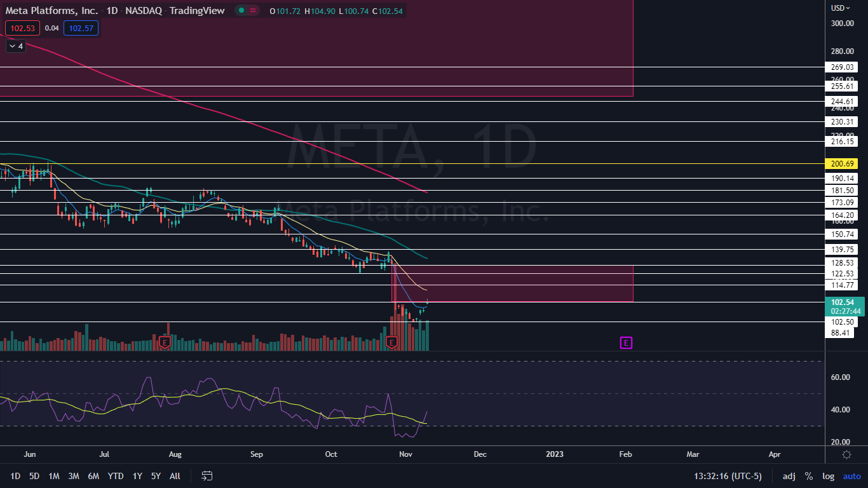Select the 3M time range
Image resolution: width=868 pixels, height=488 pixels.
[74, 476]
